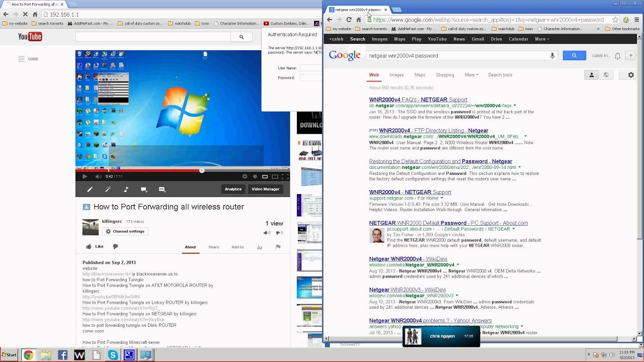644x362 pixels.
Task: Open Gmail in Google black bar
Action: pyautogui.click(x=478, y=39)
